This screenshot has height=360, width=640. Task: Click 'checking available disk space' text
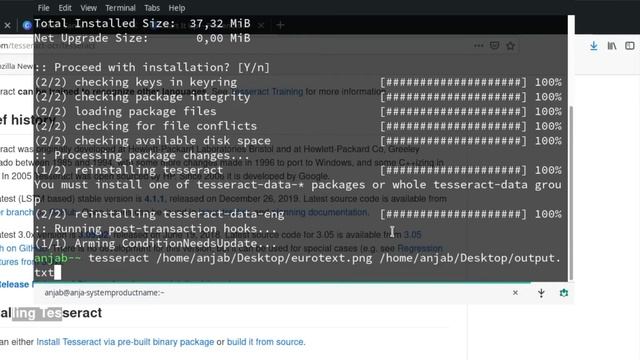(x=172, y=141)
